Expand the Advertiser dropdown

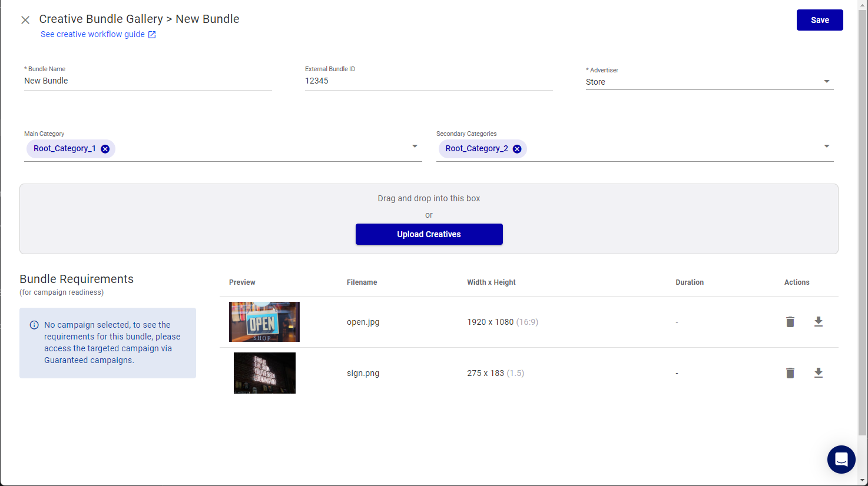click(x=826, y=82)
